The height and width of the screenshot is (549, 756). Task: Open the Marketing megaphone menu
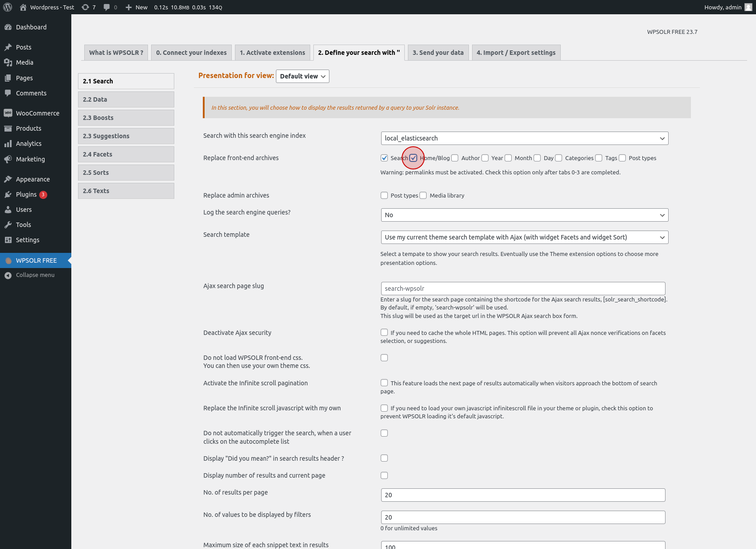tap(36, 159)
